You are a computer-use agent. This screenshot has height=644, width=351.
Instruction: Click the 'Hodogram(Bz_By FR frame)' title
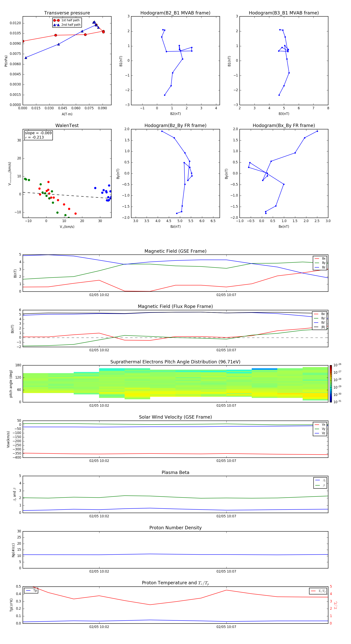tap(175, 125)
